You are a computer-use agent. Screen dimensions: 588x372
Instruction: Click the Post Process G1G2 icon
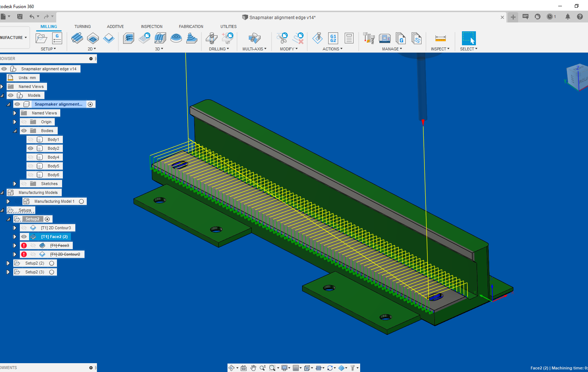(333, 38)
